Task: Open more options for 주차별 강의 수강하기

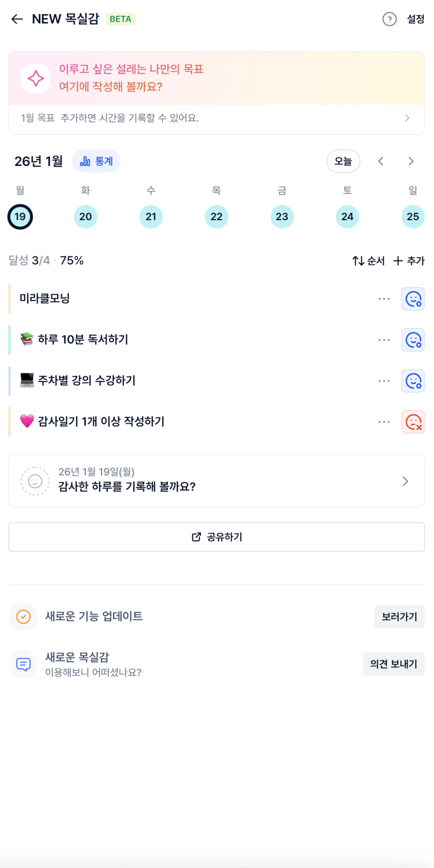Action: point(384,381)
